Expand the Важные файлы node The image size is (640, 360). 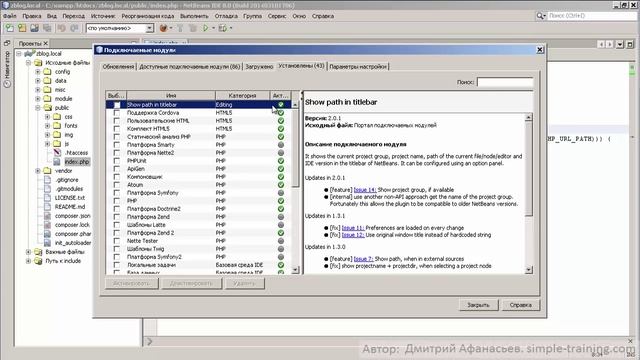pyautogui.click(x=29, y=252)
